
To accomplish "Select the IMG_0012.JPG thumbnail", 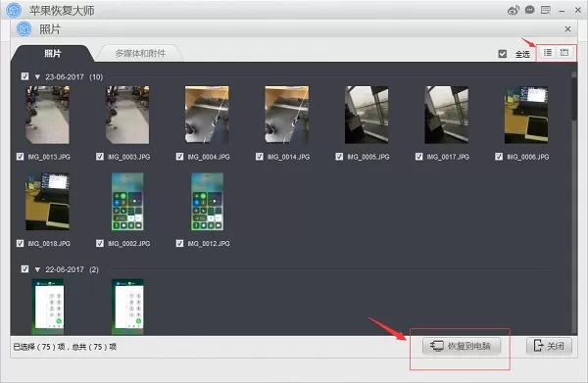I will 208,201.
